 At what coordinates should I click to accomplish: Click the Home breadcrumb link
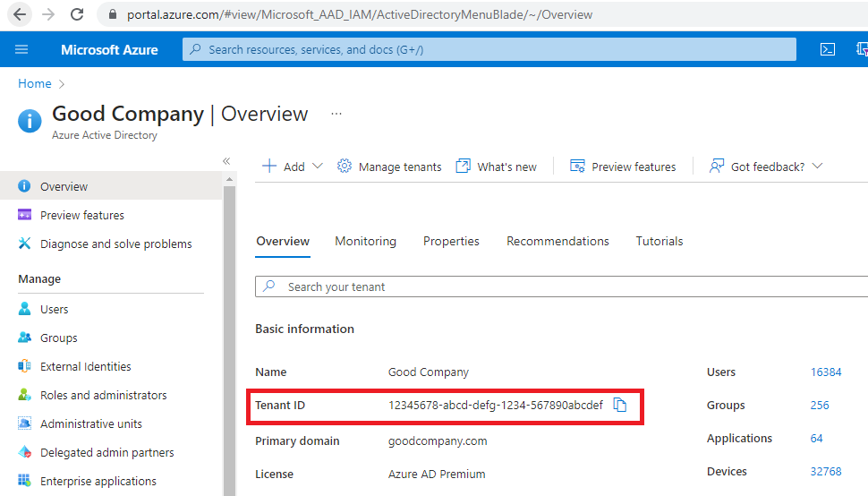point(34,83)
